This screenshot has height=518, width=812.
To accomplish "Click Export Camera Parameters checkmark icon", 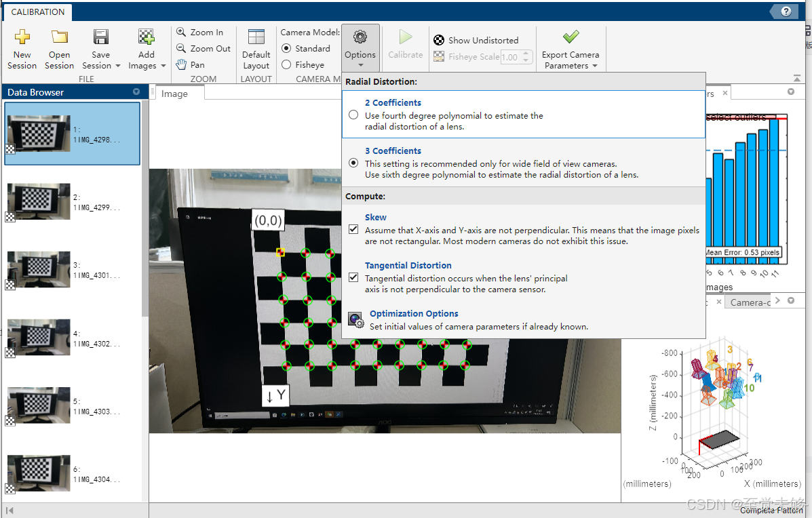I will (571, 37).
